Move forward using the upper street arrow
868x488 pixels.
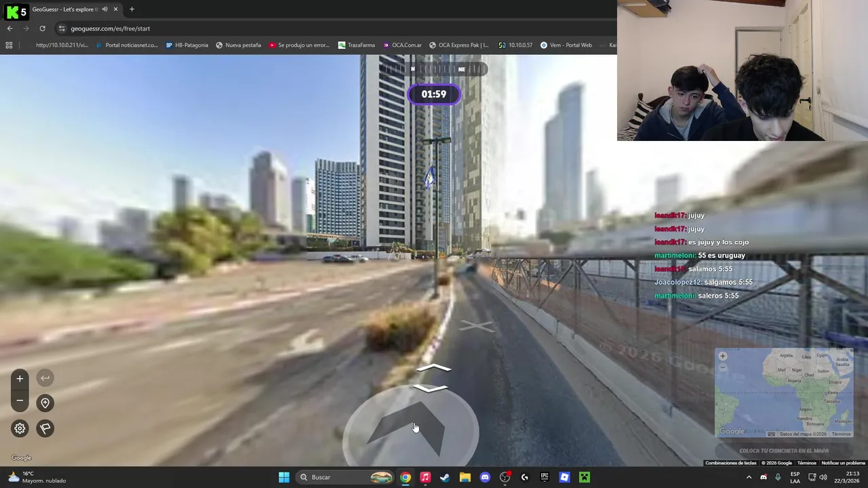click(433, 368)
